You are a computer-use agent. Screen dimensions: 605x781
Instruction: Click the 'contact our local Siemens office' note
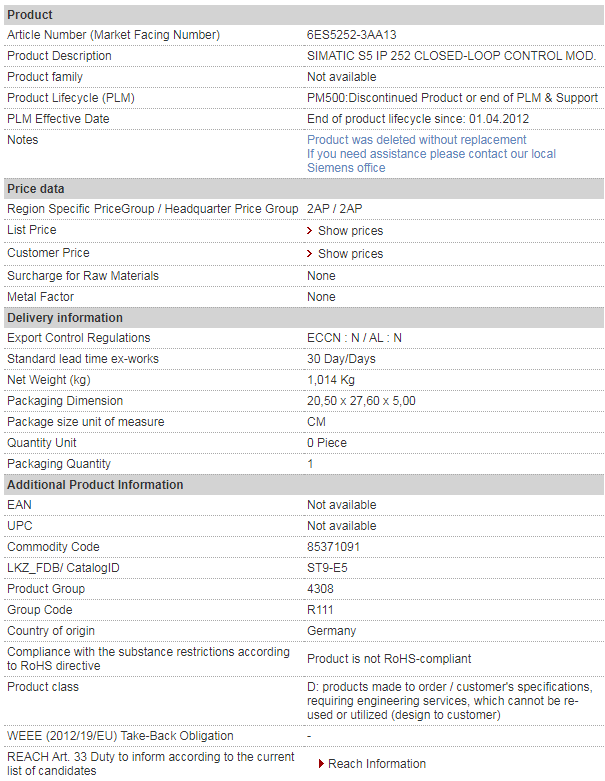click(431, 161)
